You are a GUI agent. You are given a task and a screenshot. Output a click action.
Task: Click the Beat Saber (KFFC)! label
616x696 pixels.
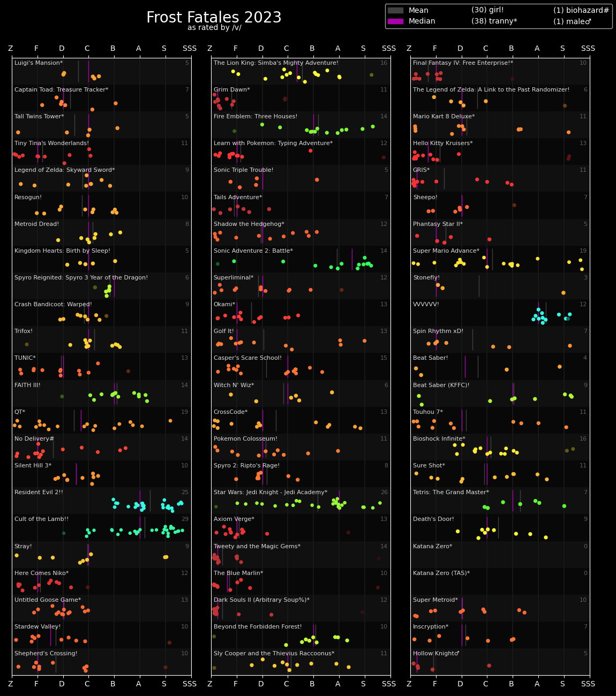[441, 385]
